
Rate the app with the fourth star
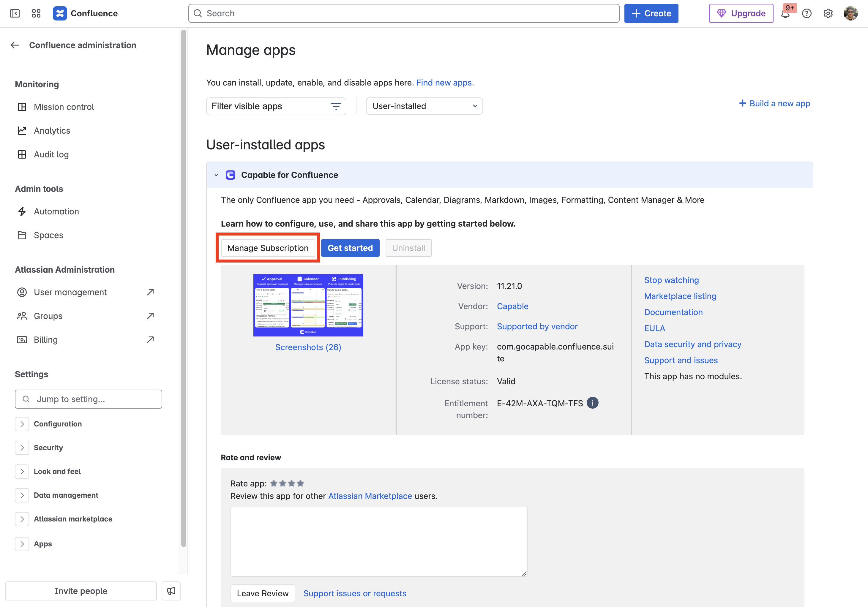click(301, 483)
